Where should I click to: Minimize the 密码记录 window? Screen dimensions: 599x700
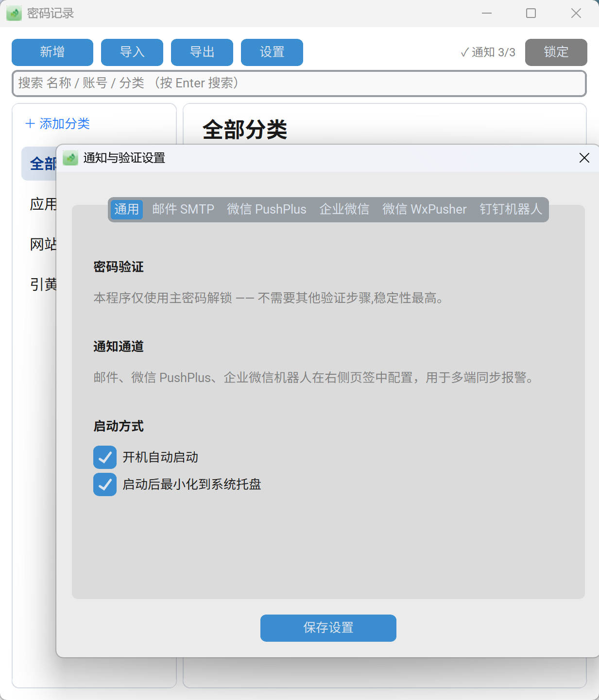click(487, 13)
